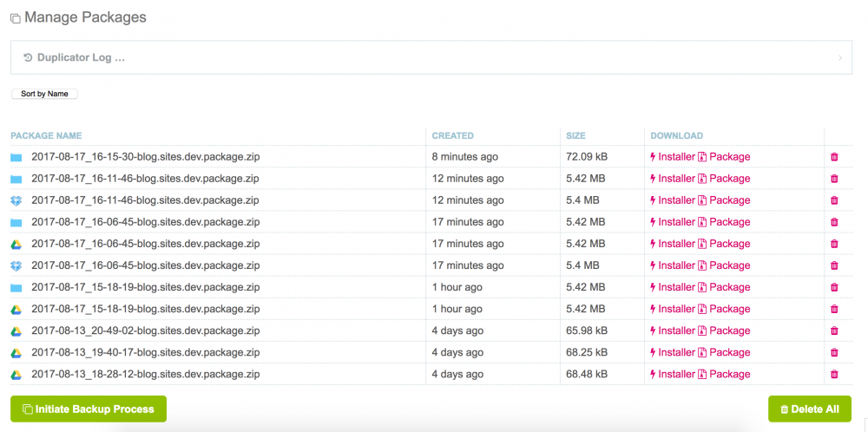Image resolution: width=868 pixels, height=432 pixels.
Task: Click trash icon for local-folder 16-11-46 package
Action: 834,179
